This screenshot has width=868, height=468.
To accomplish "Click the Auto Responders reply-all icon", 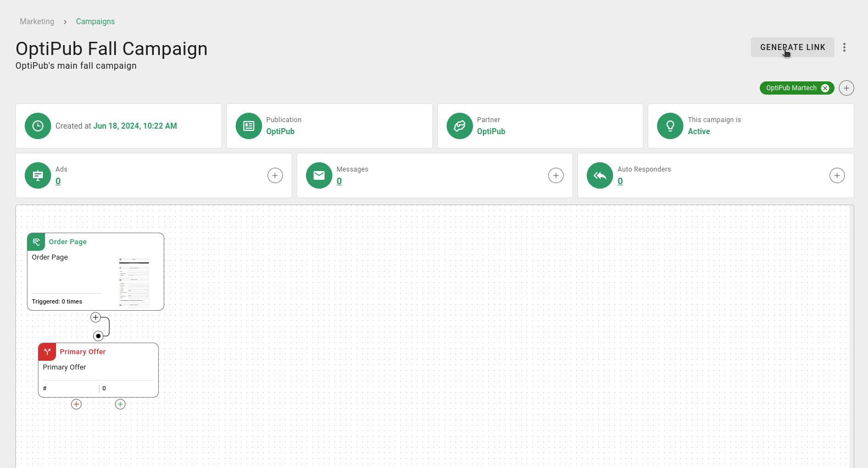I will click(600, 175).
